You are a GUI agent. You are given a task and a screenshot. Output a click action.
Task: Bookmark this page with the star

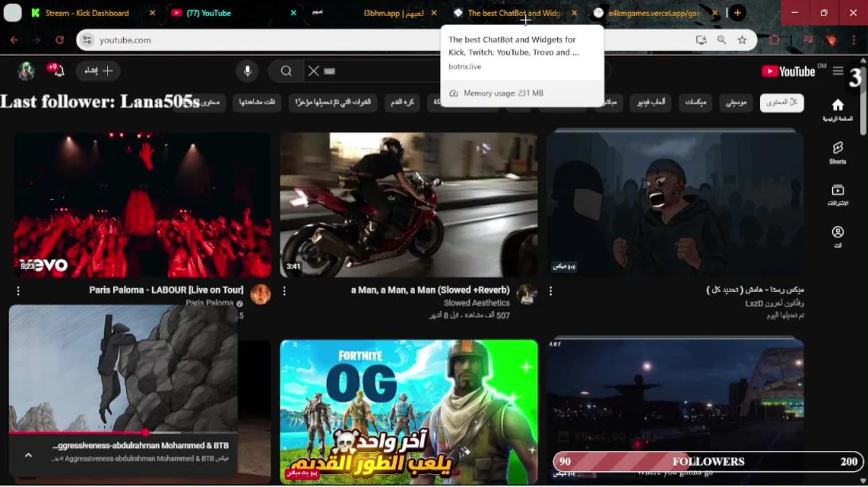pos(742,40)
